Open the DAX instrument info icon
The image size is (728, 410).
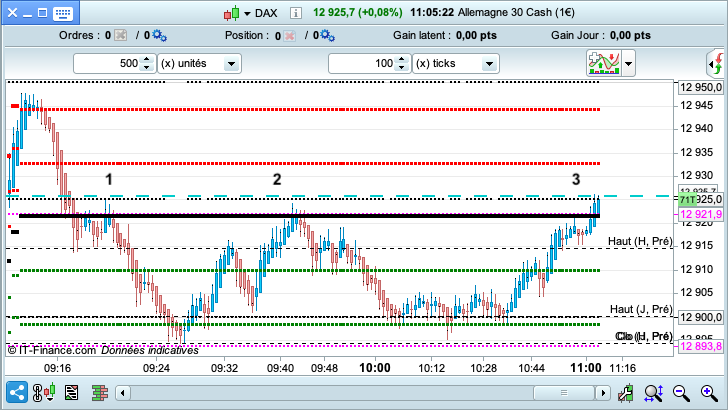(295, 13)
